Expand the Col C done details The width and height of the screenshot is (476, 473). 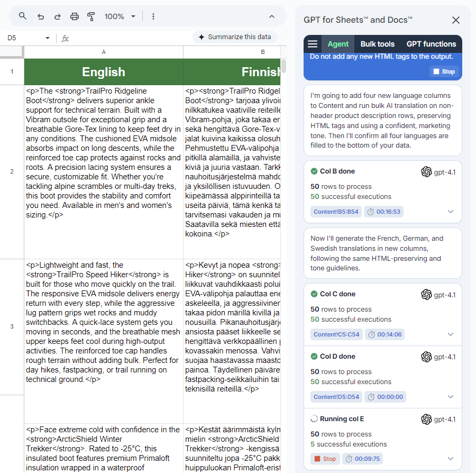451,334
